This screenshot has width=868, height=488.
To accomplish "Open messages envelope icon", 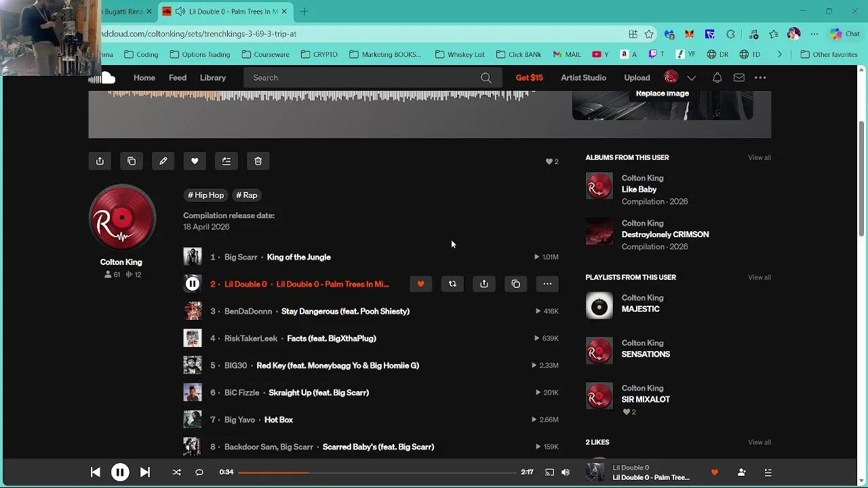I will coord(739,78).
